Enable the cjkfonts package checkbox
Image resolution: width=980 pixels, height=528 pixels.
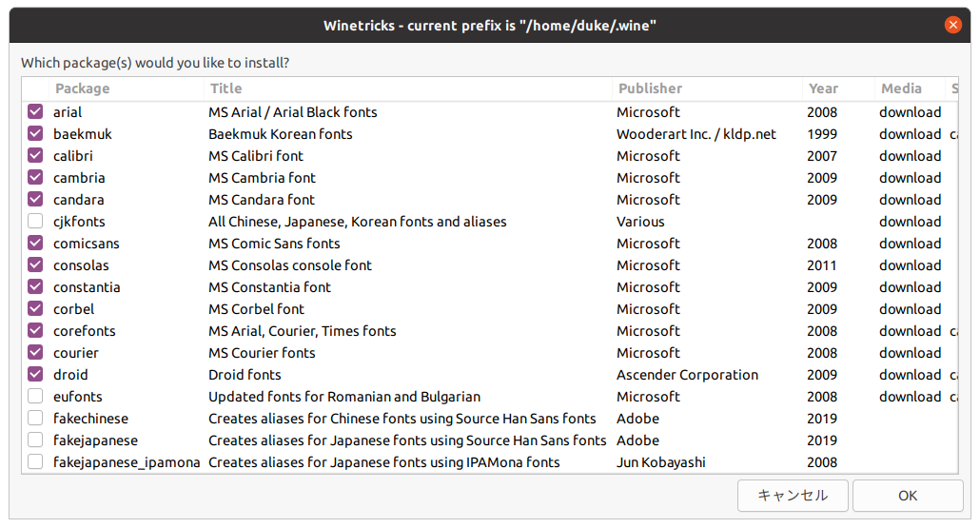point(35,222)
